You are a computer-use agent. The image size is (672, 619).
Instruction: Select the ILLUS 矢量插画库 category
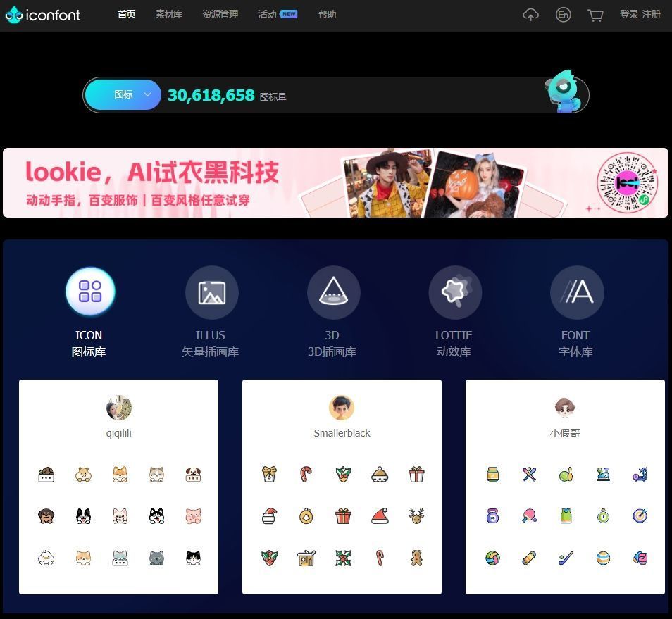click(211, 312)
